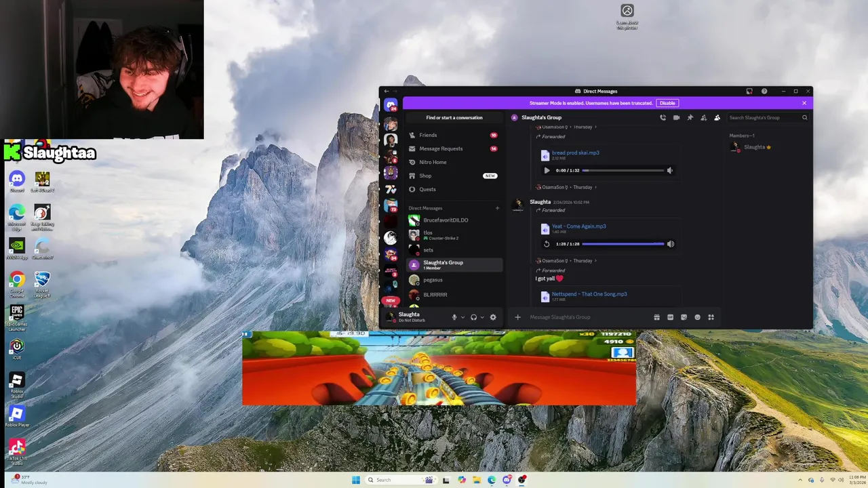Open Epic Games Launcher desktop icon
This screenshot has height=488, width=868.
tap(17, 318)
